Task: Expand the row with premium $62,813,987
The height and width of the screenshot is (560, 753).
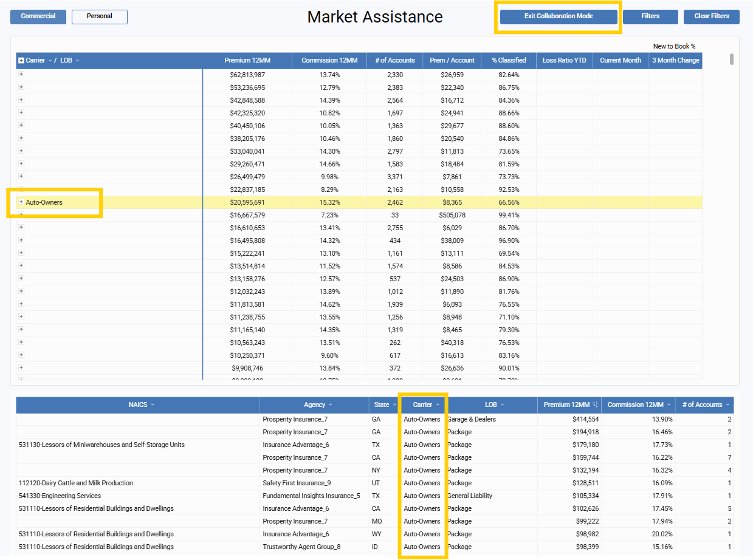Action: [21, 75]
